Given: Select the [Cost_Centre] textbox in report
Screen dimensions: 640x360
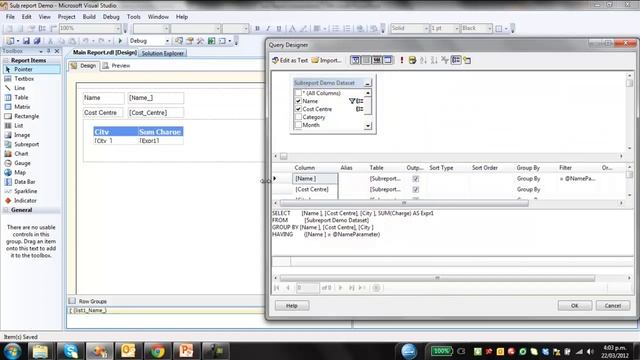Looking at the screenshot, I should [156, 113].
